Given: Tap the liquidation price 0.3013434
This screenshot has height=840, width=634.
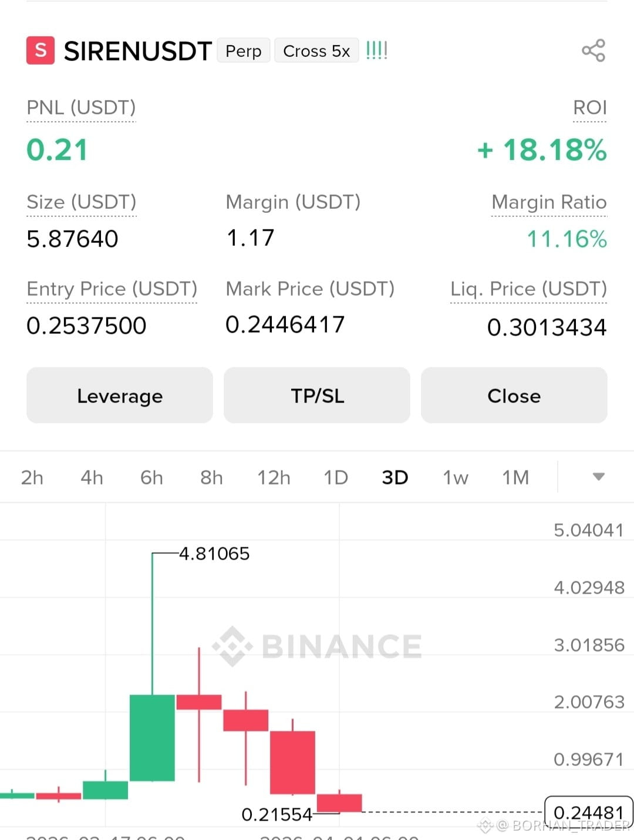Looking at the screenshot, I should (x=547, y=327).
